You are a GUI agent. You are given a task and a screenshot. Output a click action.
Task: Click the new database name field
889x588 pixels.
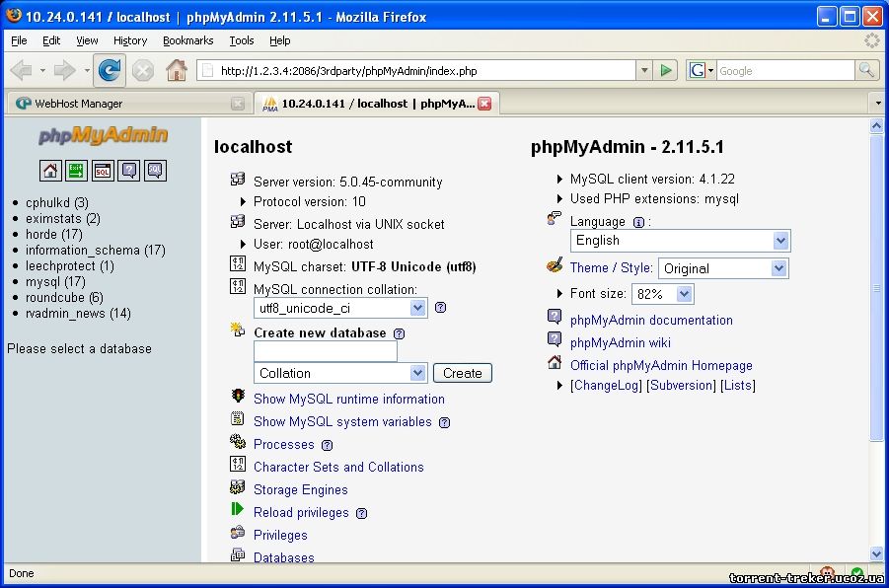(x=326, y=351)
